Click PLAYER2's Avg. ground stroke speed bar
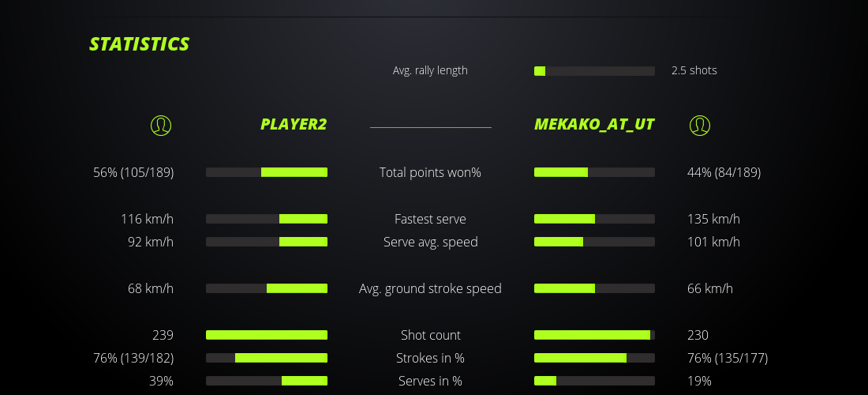 point(267,288)
